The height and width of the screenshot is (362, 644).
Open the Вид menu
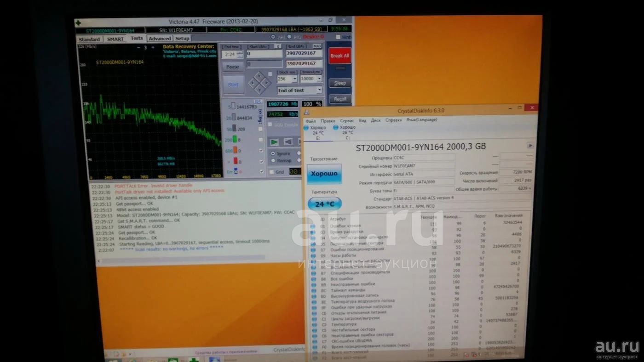click(x=362, y=121)
